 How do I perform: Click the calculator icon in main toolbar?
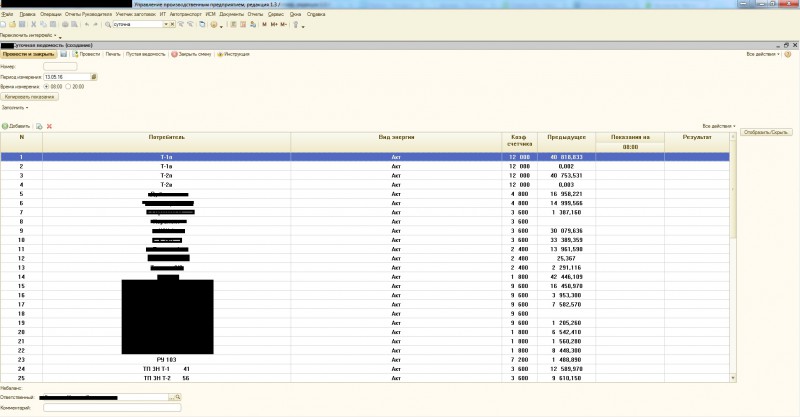point(233,24)
